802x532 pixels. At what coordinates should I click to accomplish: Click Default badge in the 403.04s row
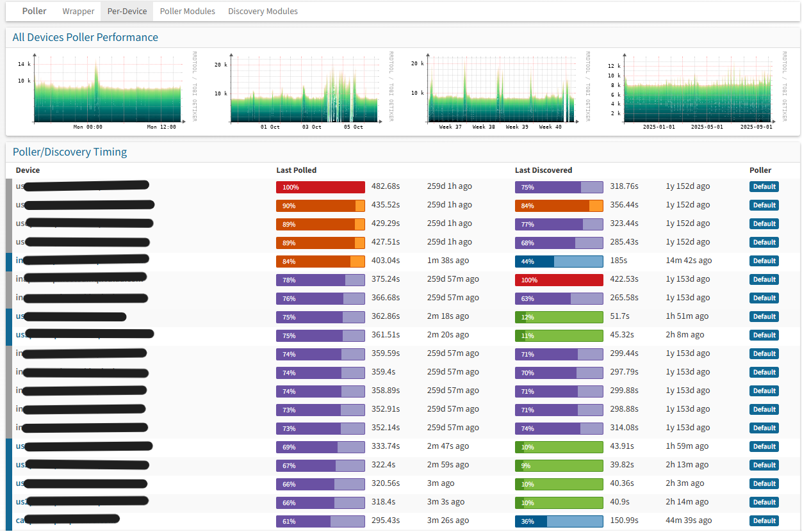764,261
